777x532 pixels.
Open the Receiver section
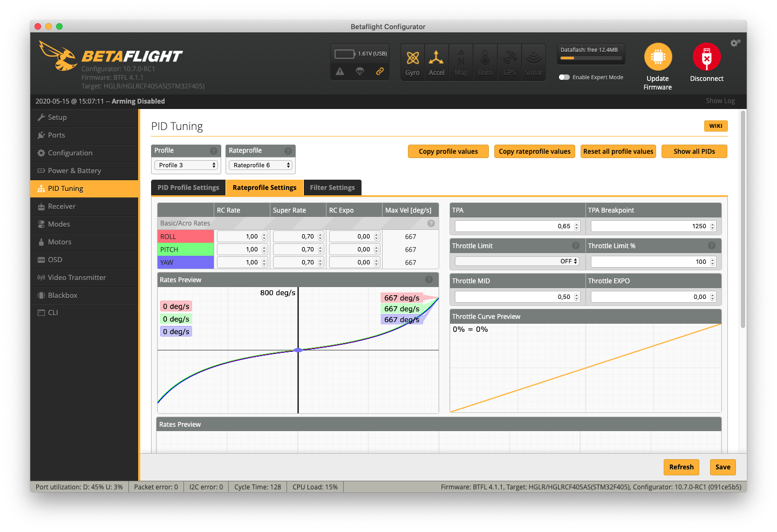pyautogui.click(x=84, y=206)
